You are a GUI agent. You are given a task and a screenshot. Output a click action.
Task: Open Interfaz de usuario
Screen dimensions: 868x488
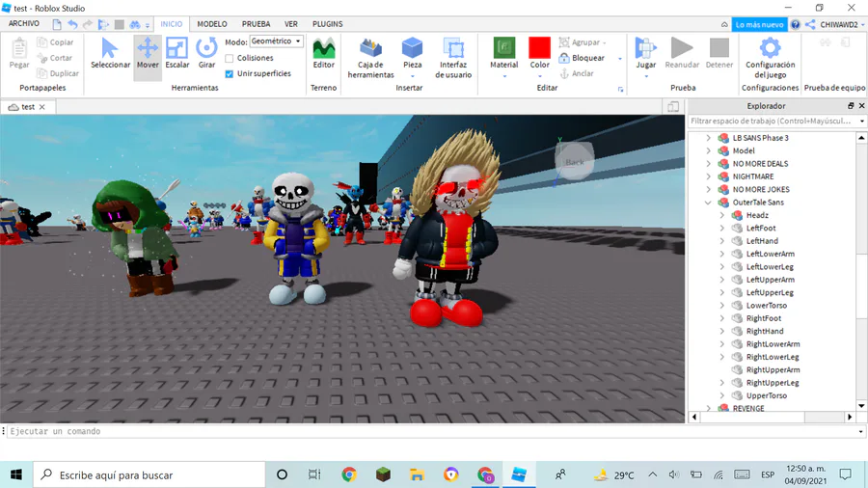453,58
